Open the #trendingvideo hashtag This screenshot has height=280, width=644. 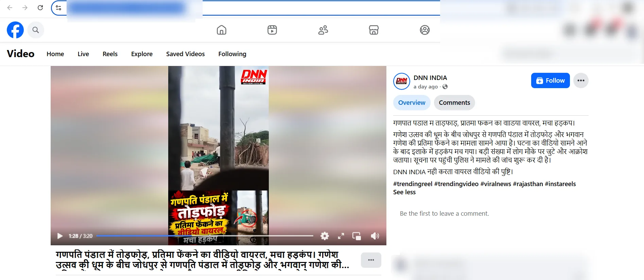click(x=456, y=184)
